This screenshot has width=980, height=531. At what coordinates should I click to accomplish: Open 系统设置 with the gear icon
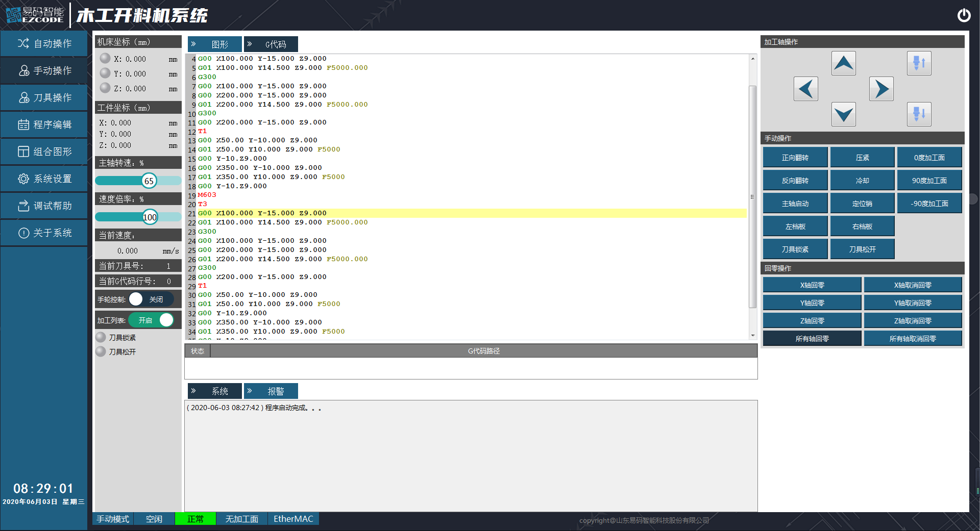click(x=44, y=179)
